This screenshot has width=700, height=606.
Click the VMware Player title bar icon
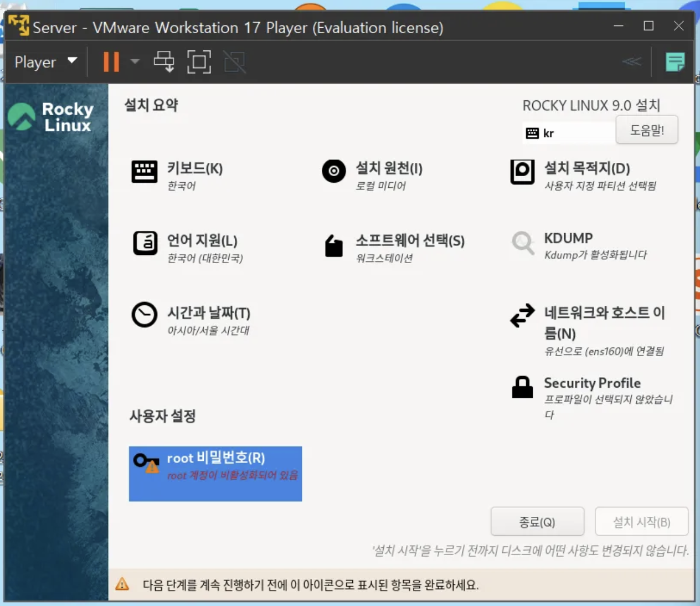19,26
